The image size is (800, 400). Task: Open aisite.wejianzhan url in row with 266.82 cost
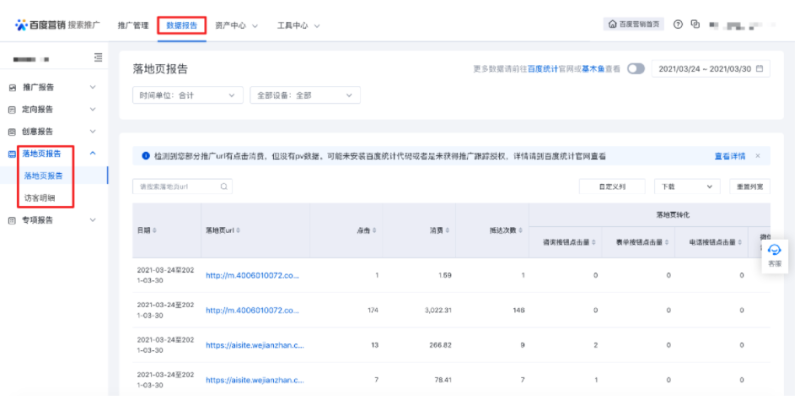255,345
